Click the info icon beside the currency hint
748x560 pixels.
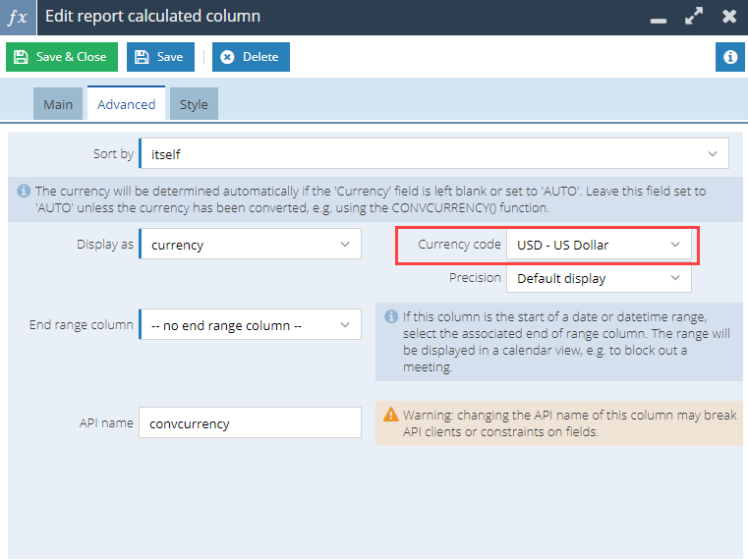point(24,192)
